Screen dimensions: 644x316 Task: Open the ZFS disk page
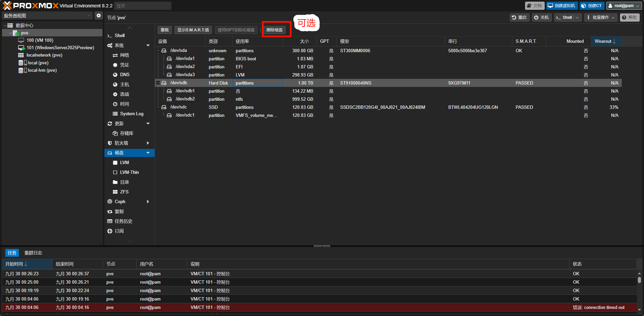coord(124,192)
